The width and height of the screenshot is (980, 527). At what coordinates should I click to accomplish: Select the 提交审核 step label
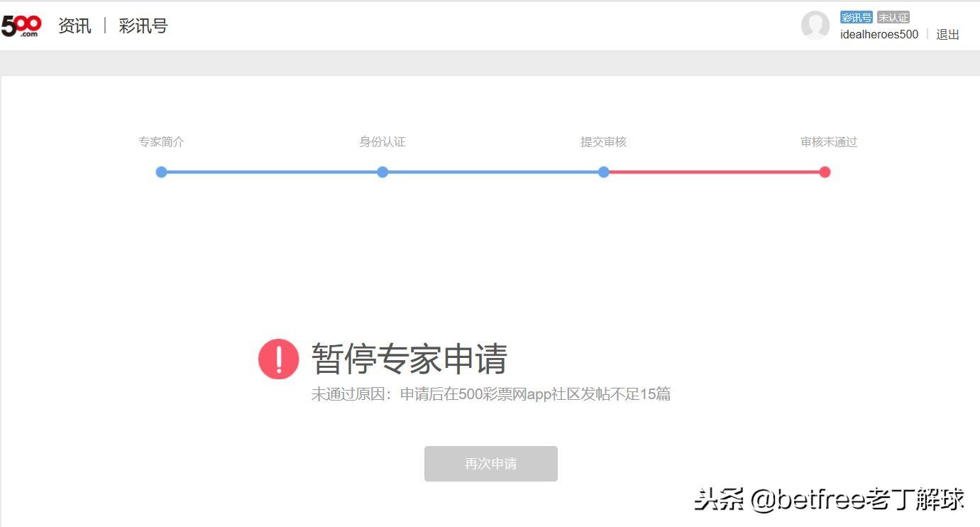(603, 142)
